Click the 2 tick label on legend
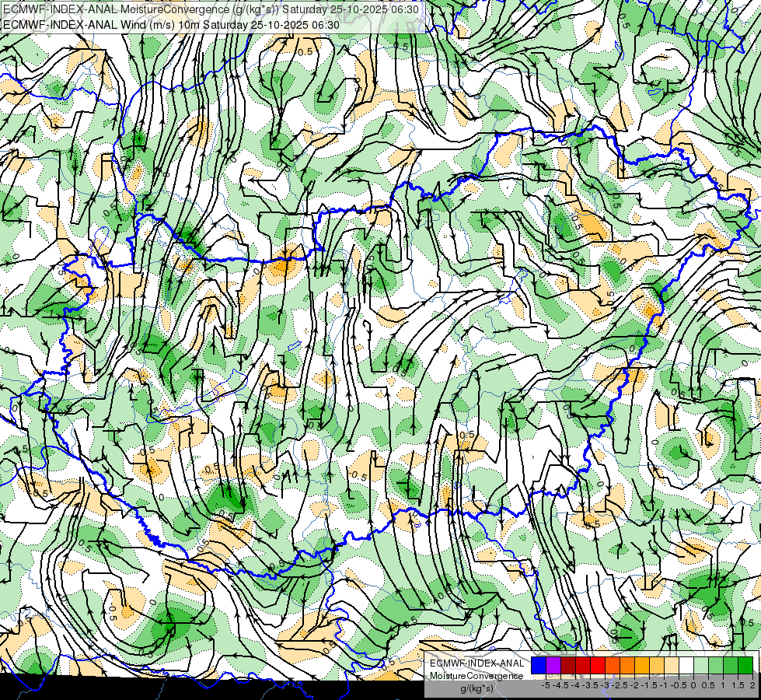The width and height of the screenshot is (761, 700). pyautogui.click(x=752, y=685)
